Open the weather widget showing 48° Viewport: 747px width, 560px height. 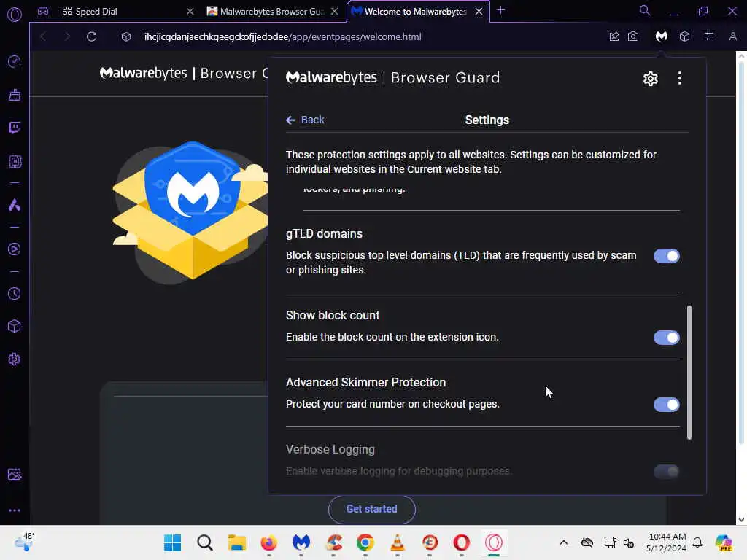pos(25,542)
